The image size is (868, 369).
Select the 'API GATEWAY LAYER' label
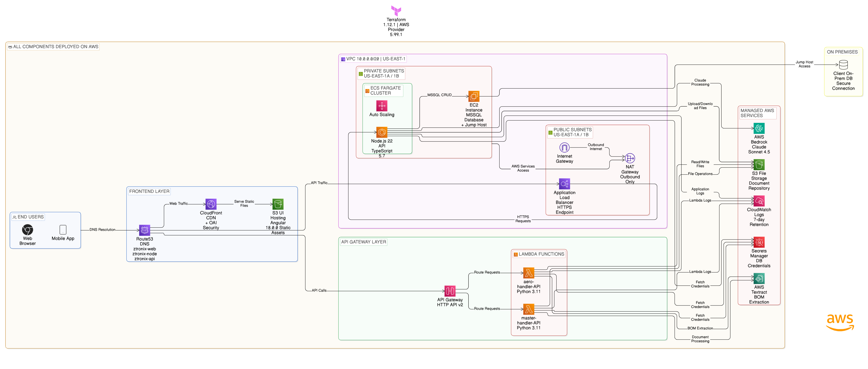pyautogui.click(x=363, y=242)
